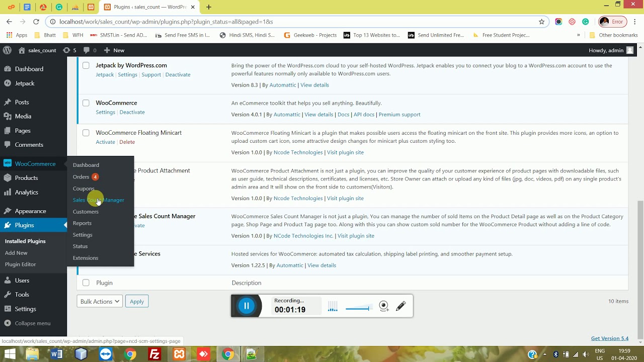Screen dimensions: 644x362
Task: Click the page vertical scrollbar
Action: pyautogui.click(x=640, y=269)
